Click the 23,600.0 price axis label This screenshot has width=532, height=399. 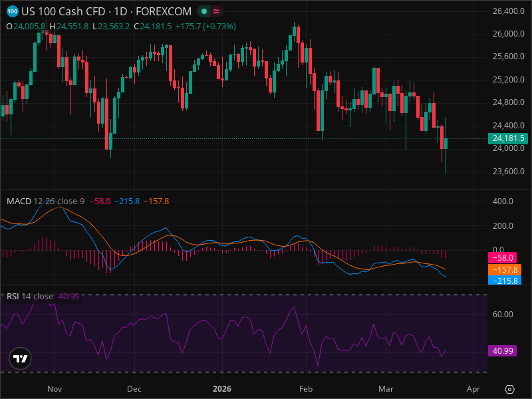click(508, 171)
